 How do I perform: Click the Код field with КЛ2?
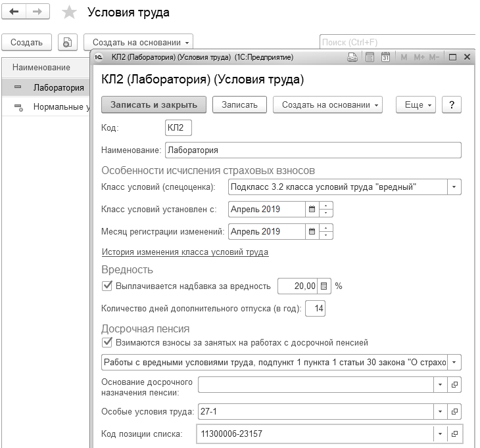click(178, 127)
